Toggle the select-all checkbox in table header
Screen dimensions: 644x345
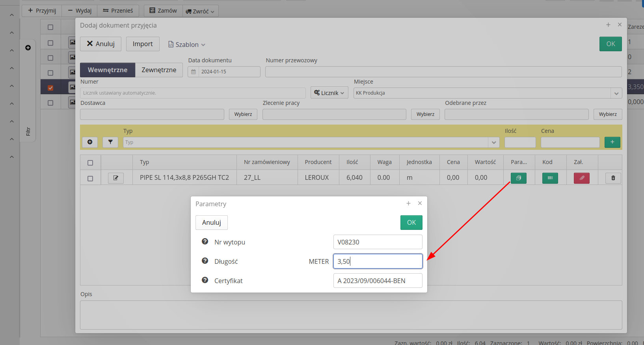coord(90,163)
